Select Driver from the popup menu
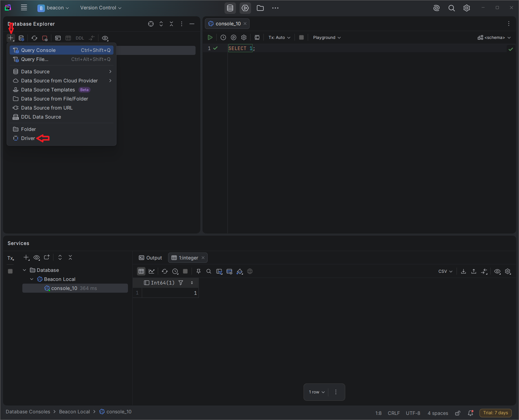519x420 pixels. 62,138
